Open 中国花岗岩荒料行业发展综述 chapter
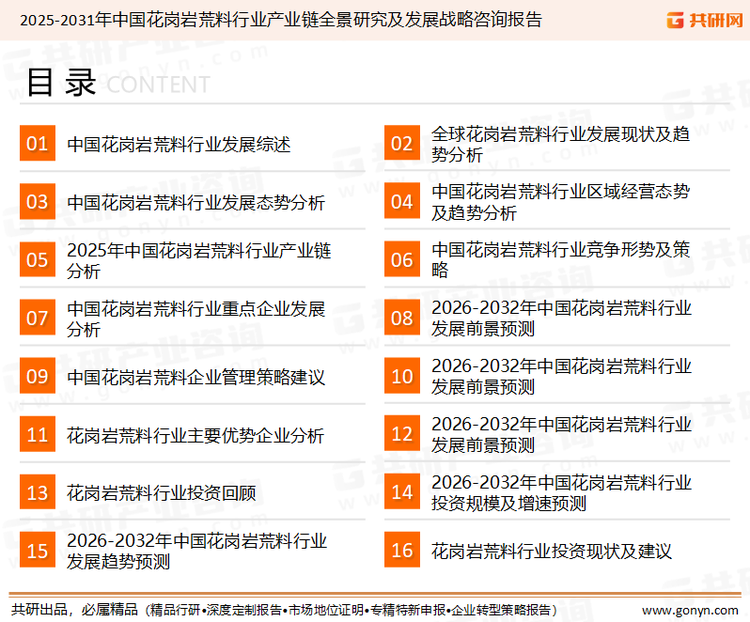 pos(178,145)
